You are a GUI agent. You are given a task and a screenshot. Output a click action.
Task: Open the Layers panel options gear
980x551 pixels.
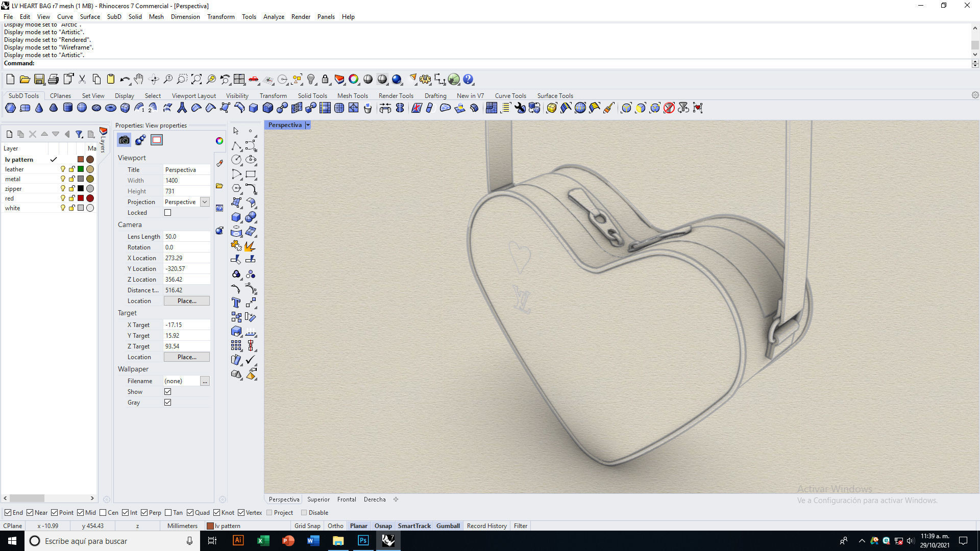pyautogui.click(x=106, y=499)
